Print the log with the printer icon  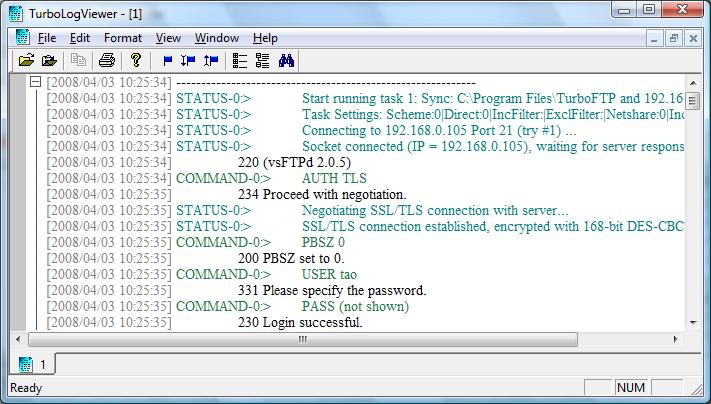[107, 60]
